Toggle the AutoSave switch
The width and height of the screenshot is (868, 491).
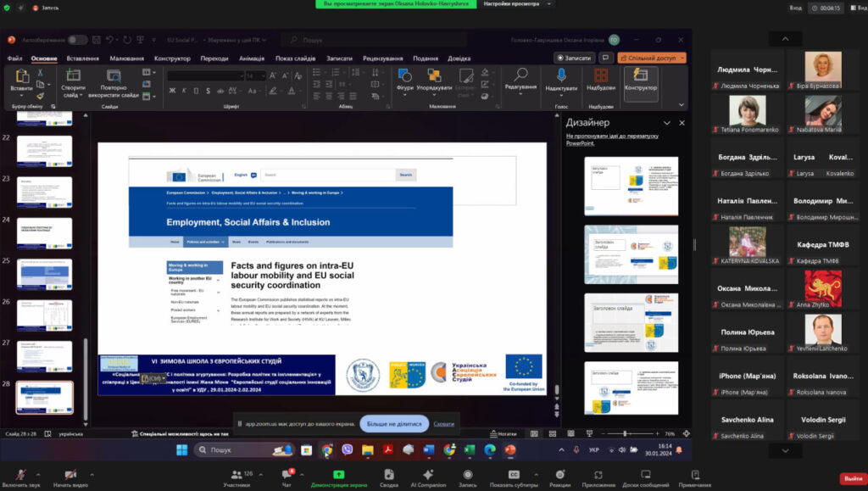tap(77, 40)
